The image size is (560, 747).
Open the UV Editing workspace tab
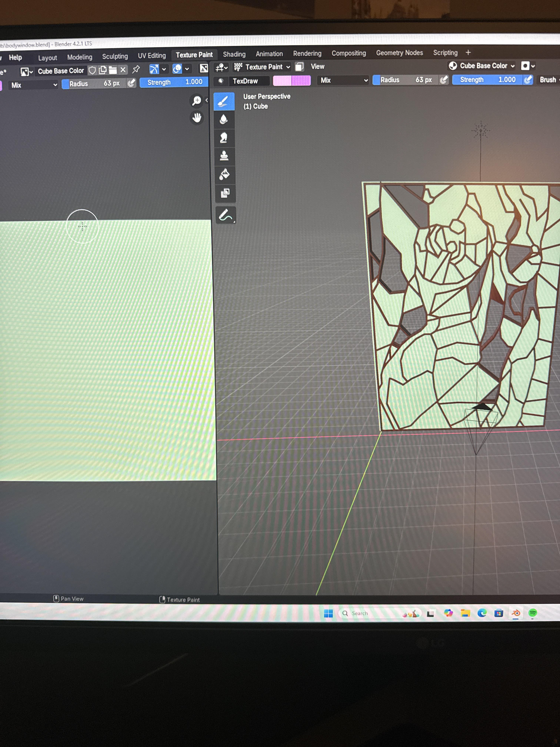pos(151,56)
